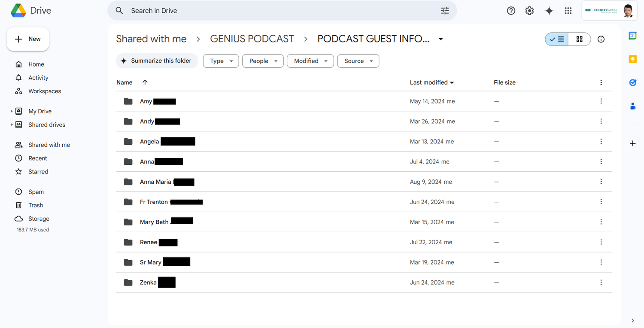Show folder details info icon
644x328 pixels.
point(601,39)
